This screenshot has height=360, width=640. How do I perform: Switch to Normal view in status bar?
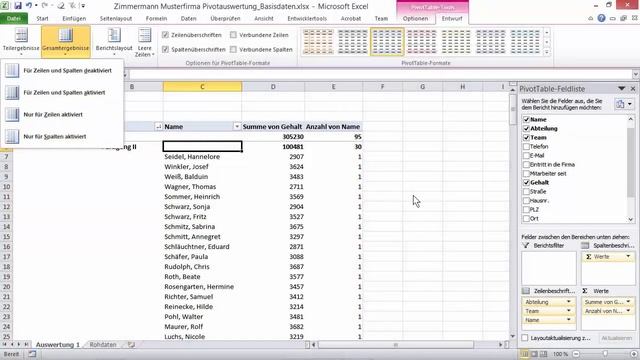(524, 354)
